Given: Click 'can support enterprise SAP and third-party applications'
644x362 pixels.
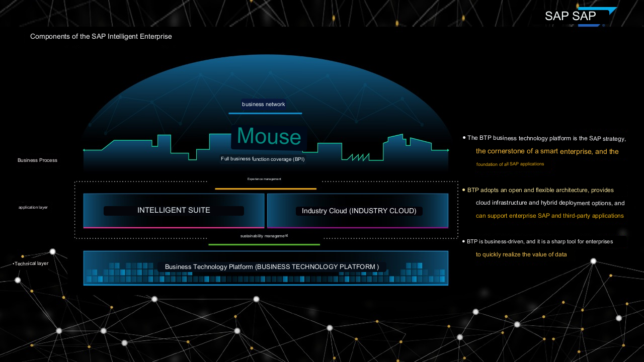Looking at the screenshot, I should 550,216.
